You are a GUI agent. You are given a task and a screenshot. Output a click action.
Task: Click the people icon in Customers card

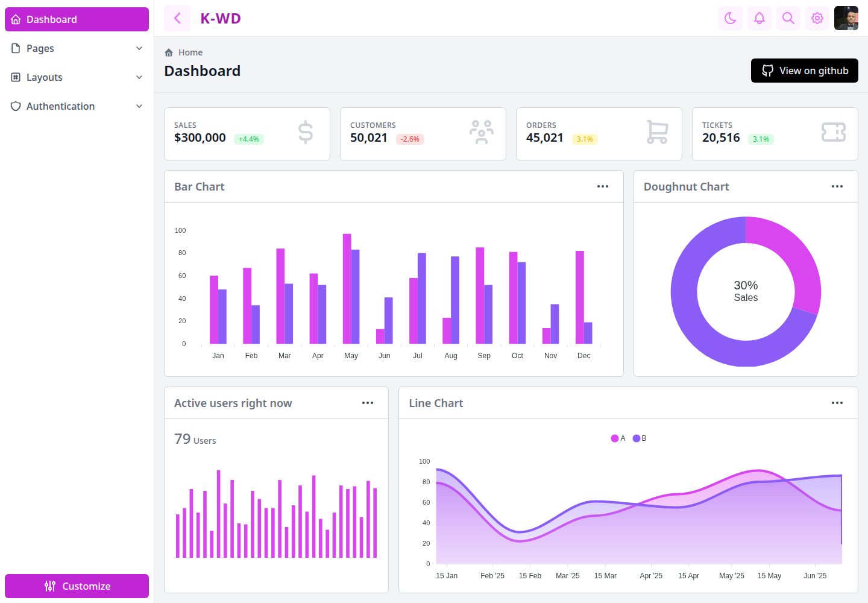[x=482, y=132]
